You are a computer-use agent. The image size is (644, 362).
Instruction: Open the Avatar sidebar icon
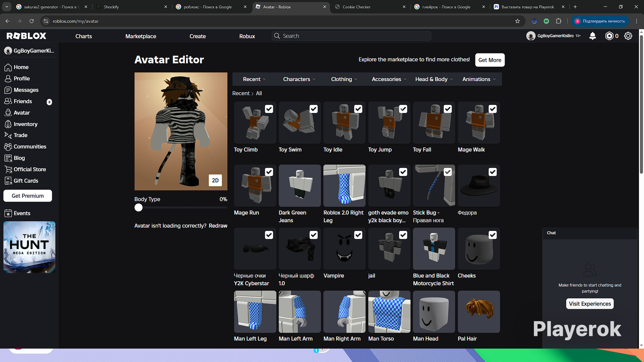8,113
